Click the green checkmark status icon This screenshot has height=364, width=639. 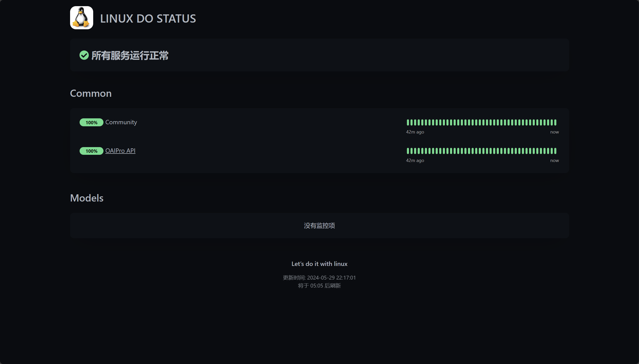click(x=84, y=55)
